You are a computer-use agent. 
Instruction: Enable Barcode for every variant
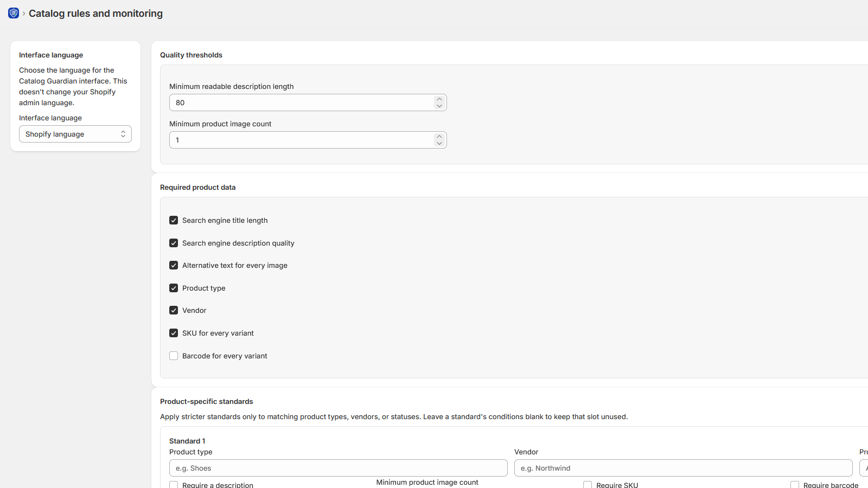click(x=174, y=356)
